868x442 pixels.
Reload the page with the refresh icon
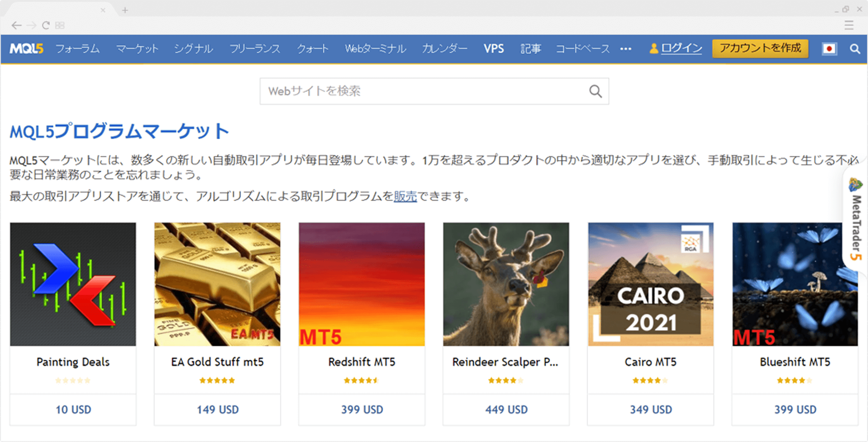pyautogui.click(x=46, y=26)
